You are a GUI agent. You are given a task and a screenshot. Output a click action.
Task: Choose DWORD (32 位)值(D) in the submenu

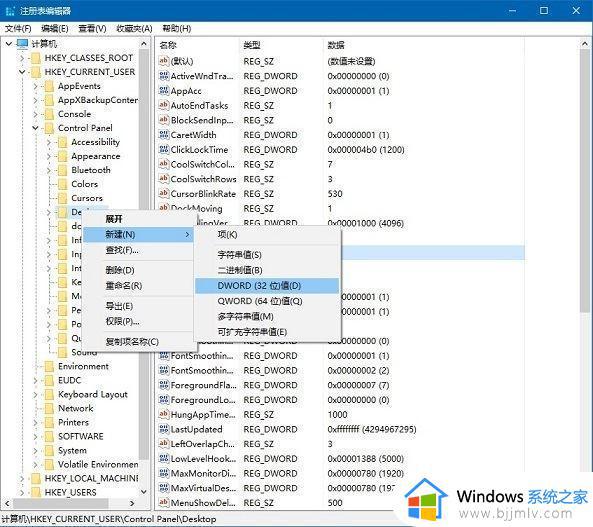267,286
